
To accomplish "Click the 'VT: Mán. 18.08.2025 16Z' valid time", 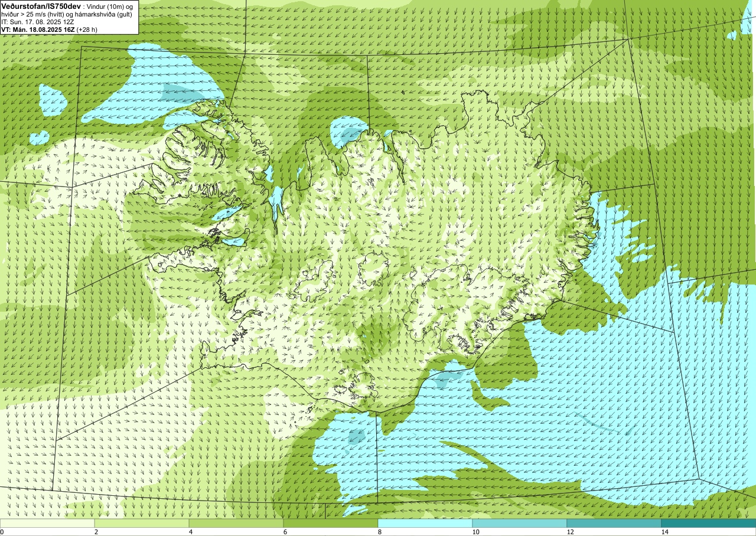I will click(37, 30).
